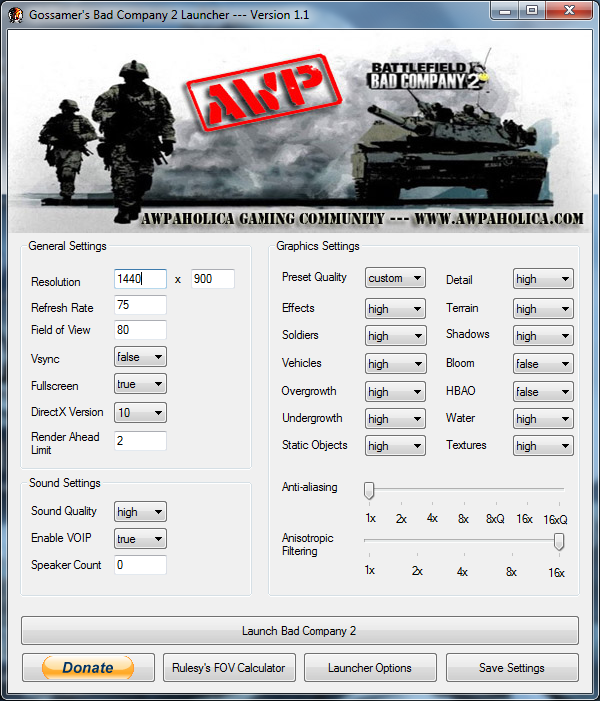Open the Enable VOIP dropdown
Viewport: 600px width, 701px height.
tap(141, 539)
